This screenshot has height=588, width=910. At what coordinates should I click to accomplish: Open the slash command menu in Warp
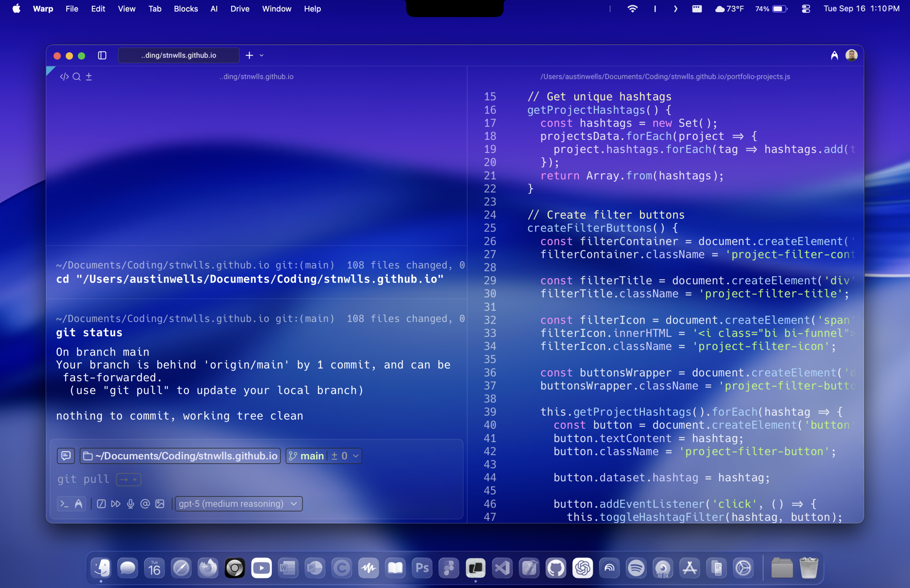tap(102, 503)
